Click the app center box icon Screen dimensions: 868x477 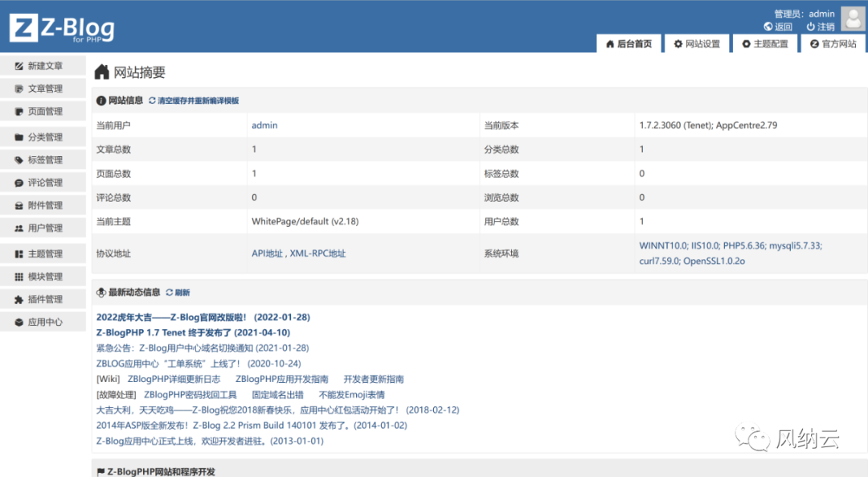point(18,322)
